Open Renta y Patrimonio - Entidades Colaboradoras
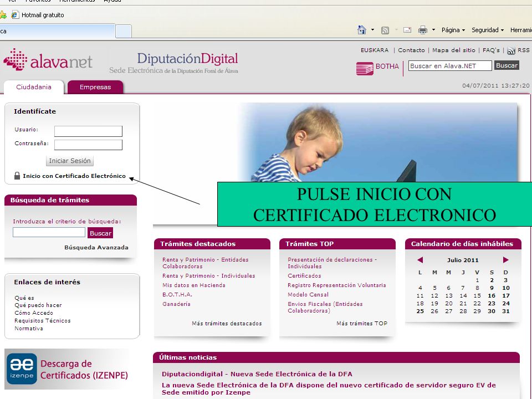 205,263
